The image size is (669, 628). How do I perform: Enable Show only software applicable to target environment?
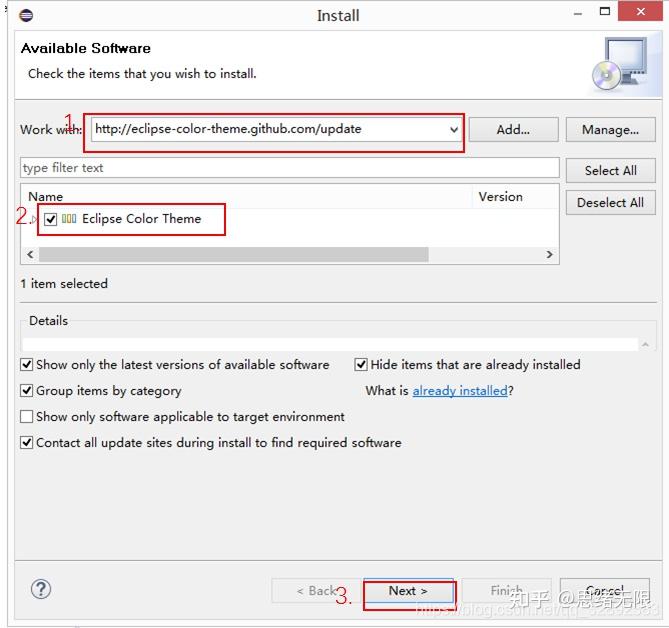[x=26, y=417]
